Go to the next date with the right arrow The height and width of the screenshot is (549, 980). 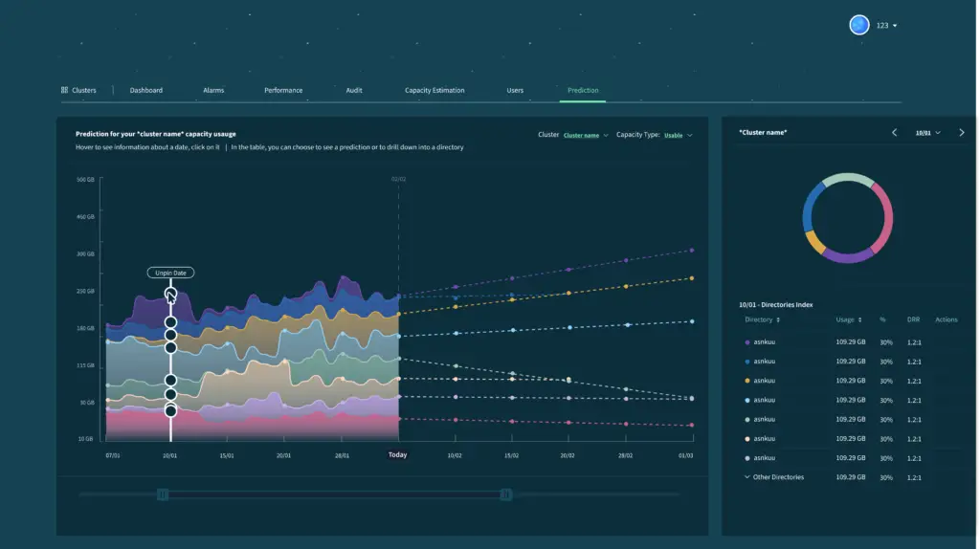coord(961,133)
